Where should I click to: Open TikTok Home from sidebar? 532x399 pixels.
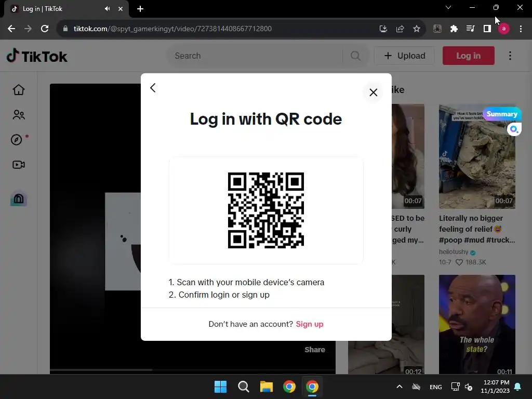click(x=19, y=90)
